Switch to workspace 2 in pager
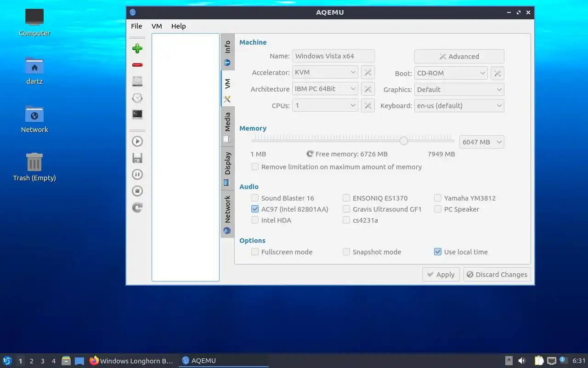 32,361
